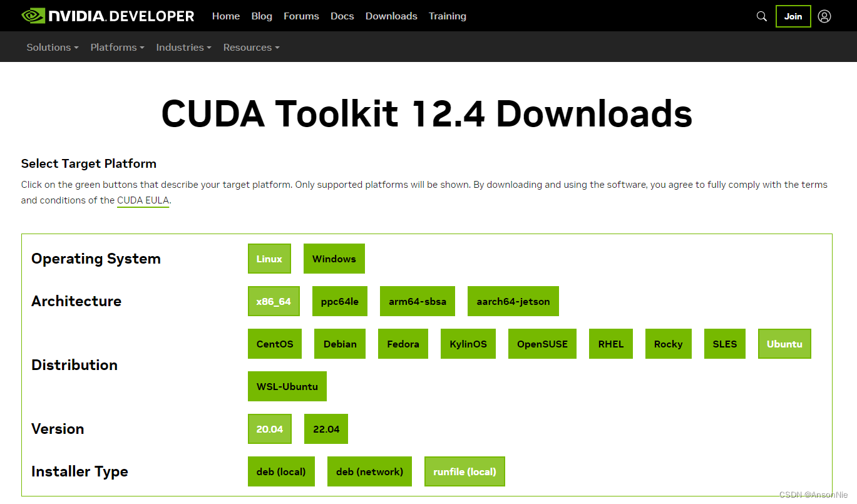Select SLES distribution
The height and width of the screenshot is (504, 857).
[x=725, y=344]
